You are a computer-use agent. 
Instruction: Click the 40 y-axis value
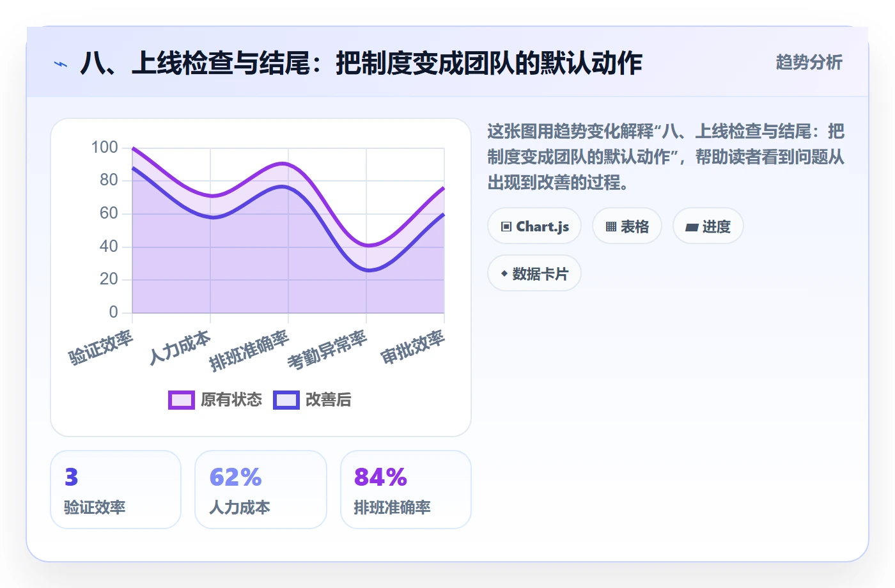click(109, 247)
